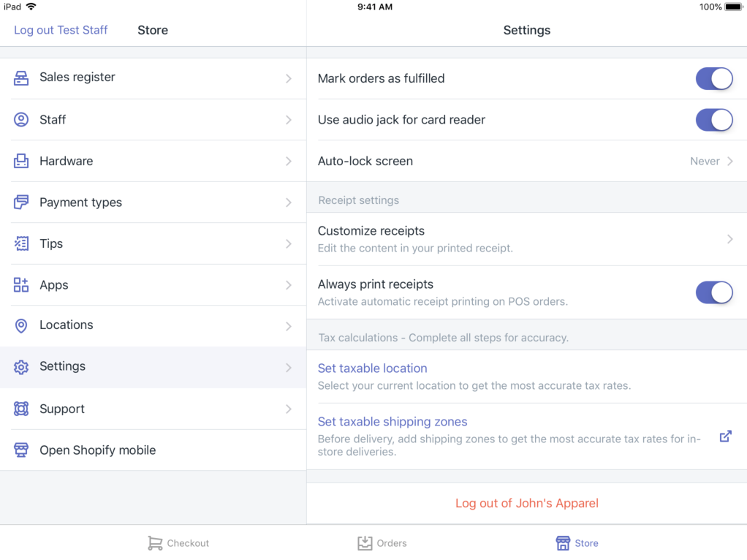The image size is (747, 560).
Task: Select the Locations pin icon
Action: coord(20,325)
